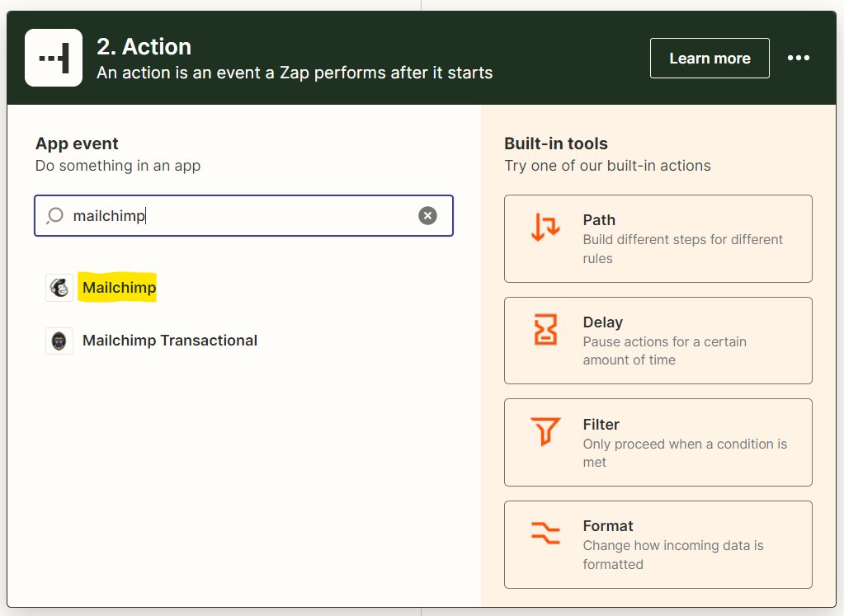This screenshot has height=616, width=844.
Task: Click the Mailchimp Transactional logo icon
Action: coord(59,341)
